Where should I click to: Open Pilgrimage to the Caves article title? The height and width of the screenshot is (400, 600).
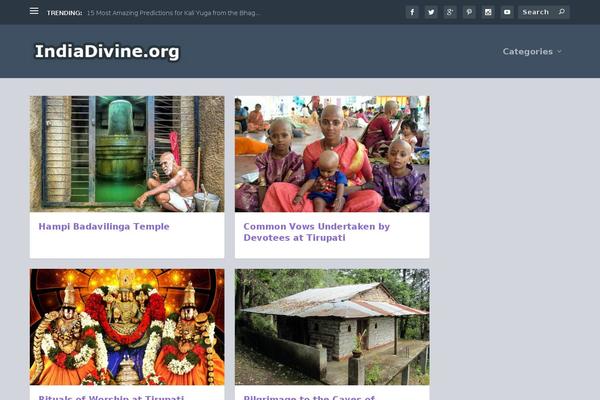(309, 397)
